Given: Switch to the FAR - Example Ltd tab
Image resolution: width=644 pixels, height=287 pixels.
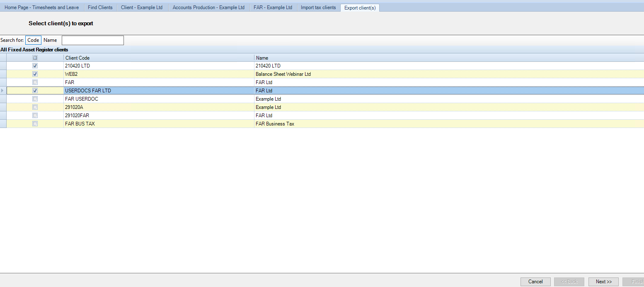Looking at the screenshot, I should [273, 7].
